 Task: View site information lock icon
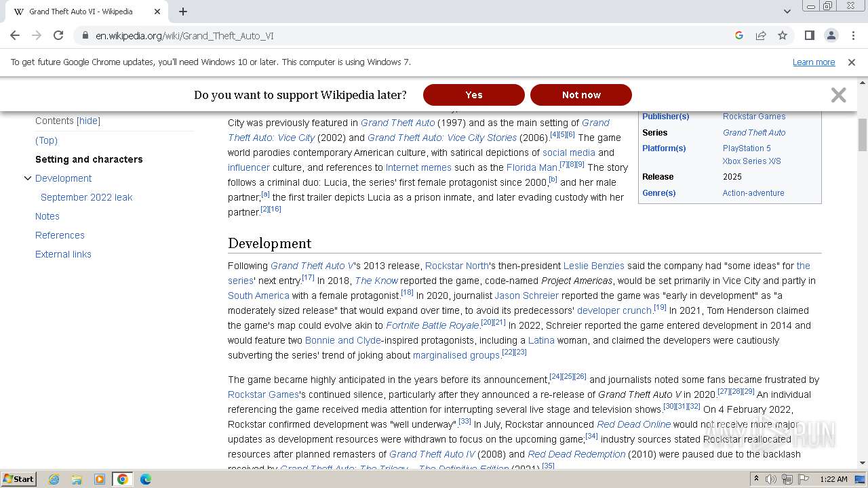pyautogui.click(x=85, y=35)
